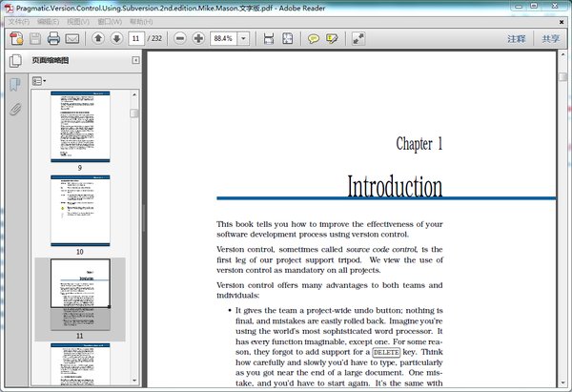Select the page 11 thumbnail

click(80, 295)
